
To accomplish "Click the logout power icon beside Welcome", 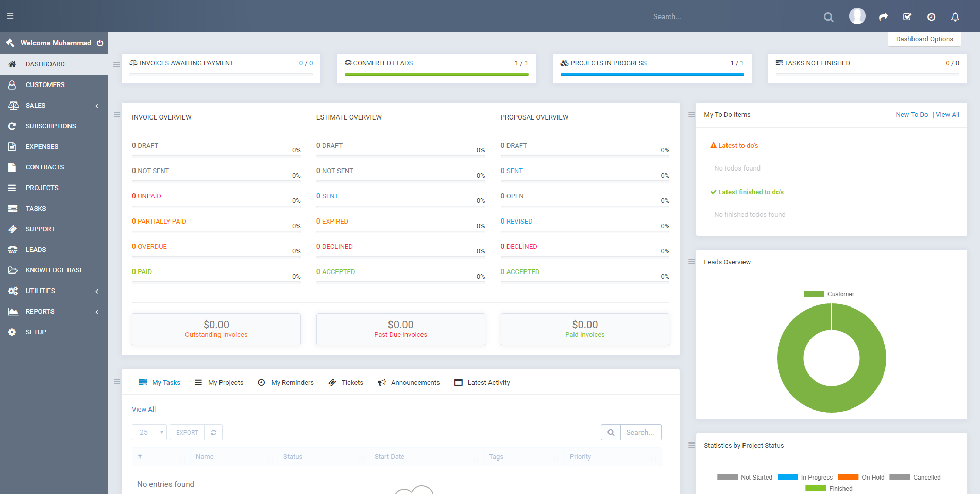I will (x=100, y=43).
